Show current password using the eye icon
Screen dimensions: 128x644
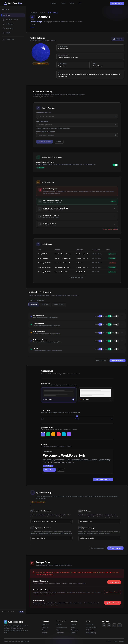pyautogui.click(x=115, y=116)
